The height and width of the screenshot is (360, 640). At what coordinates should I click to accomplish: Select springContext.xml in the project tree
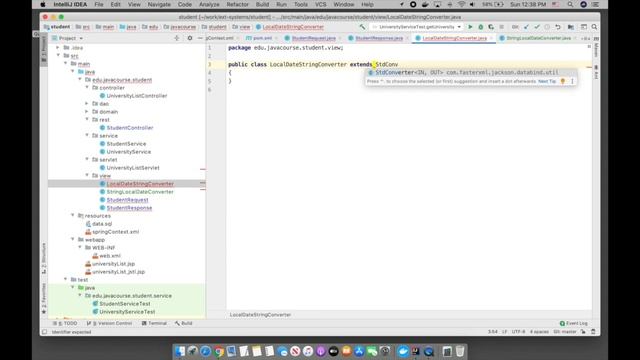point(116,231)
